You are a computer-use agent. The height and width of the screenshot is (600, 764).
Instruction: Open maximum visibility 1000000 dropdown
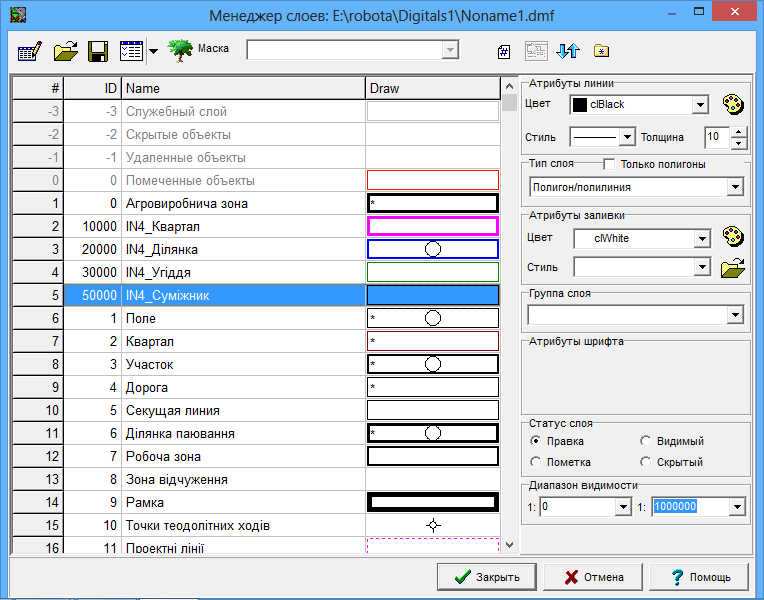coord(737,507)
